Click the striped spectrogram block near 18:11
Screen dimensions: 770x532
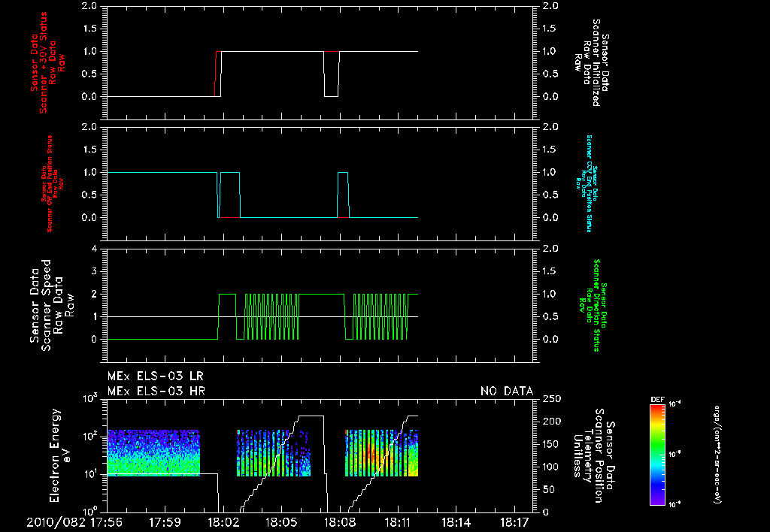point(381,453)
